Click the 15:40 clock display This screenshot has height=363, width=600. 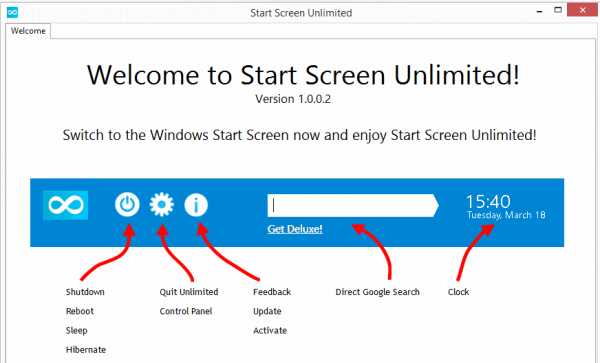click(x=488, y=201)
